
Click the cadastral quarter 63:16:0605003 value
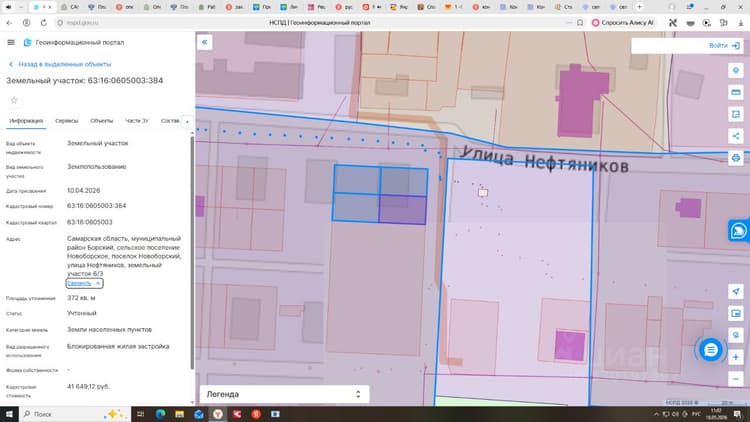(89, 222)
